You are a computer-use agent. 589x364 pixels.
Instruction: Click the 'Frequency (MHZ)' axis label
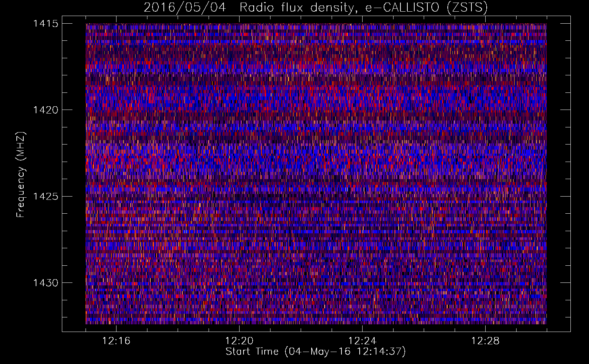pyautogui.click(x=21, y=175)
